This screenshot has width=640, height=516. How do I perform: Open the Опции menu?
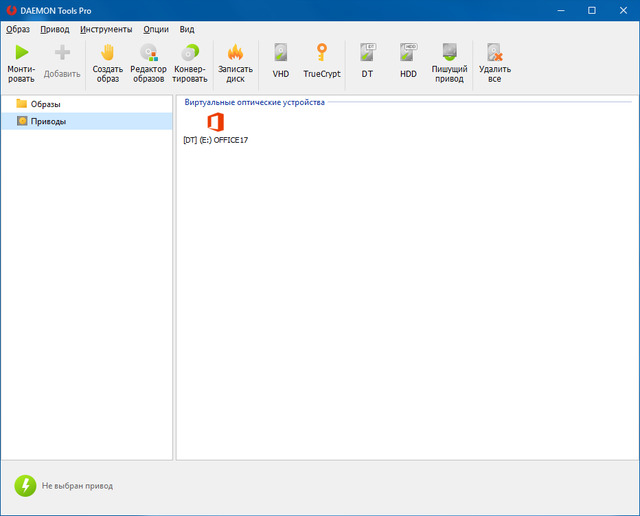click(156, 29)
